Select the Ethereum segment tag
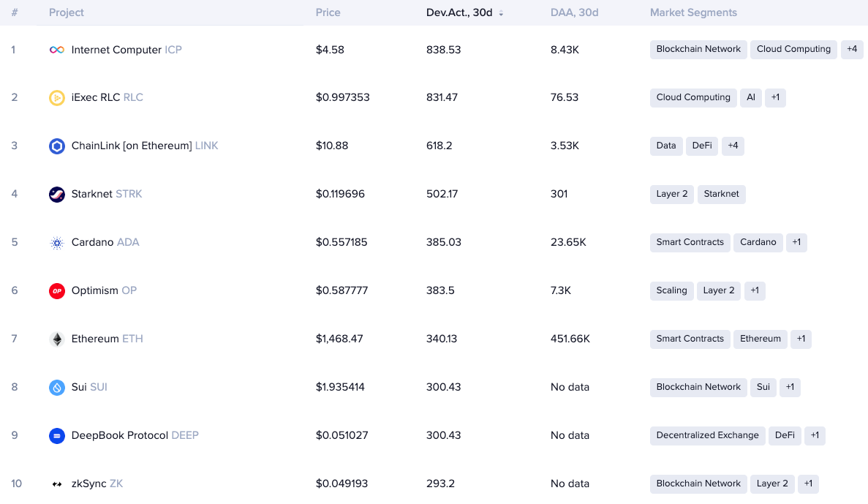 (x=760, y=339)
